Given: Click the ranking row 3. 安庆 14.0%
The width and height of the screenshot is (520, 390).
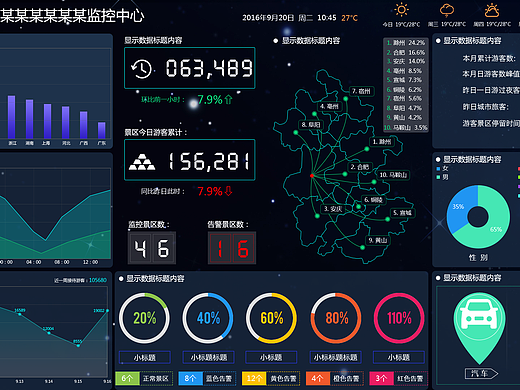Looking at the screenshot, I should click(406, 61).
